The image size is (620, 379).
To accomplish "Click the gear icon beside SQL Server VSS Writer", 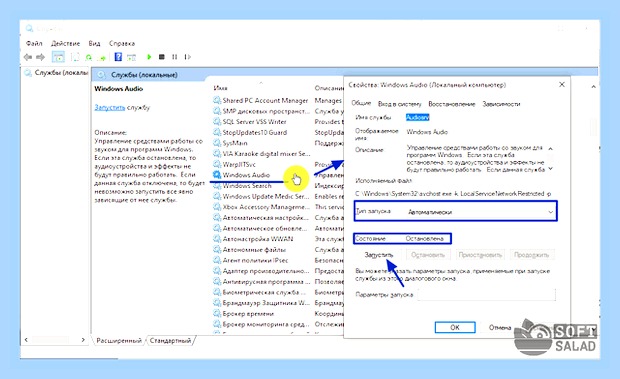I will [x=217, y=122].
